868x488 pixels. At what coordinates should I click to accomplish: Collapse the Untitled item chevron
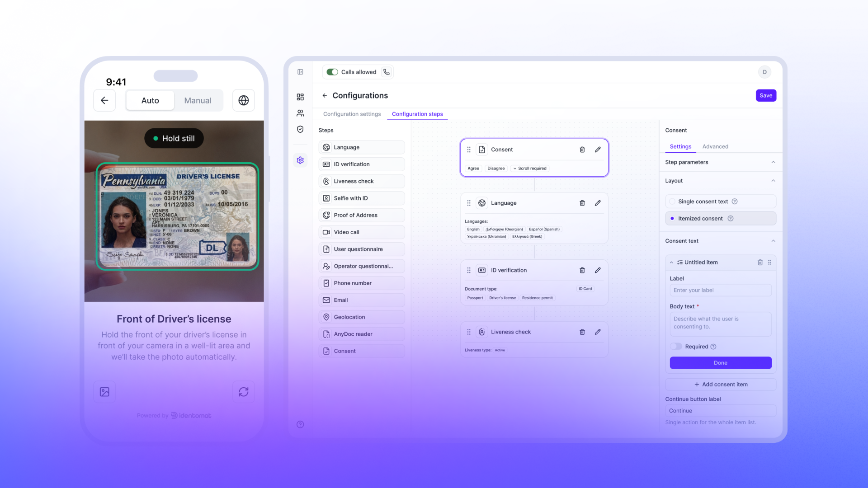point(671,262)
